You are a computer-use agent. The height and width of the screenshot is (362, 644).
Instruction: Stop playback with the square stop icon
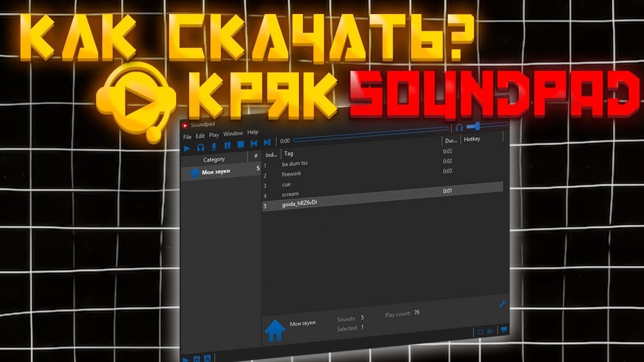240,145
